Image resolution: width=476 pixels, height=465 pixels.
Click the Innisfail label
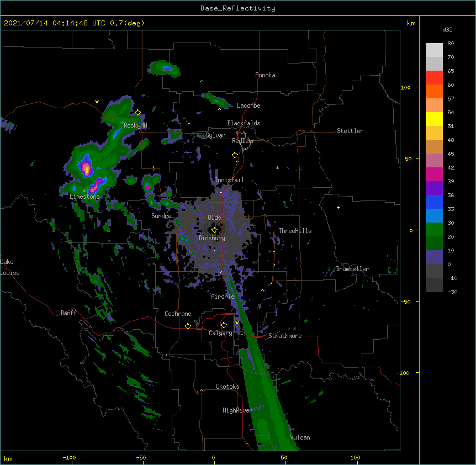229,180
